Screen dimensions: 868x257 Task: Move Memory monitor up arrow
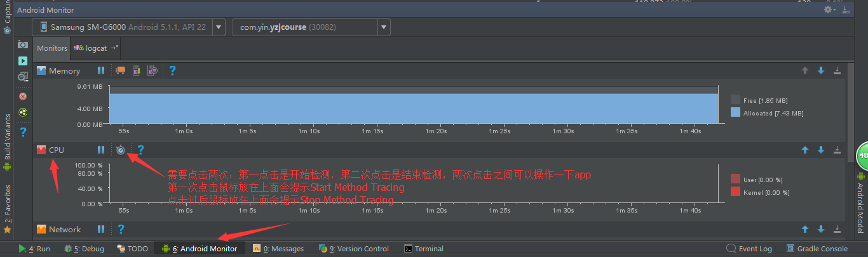pos(805,70)
